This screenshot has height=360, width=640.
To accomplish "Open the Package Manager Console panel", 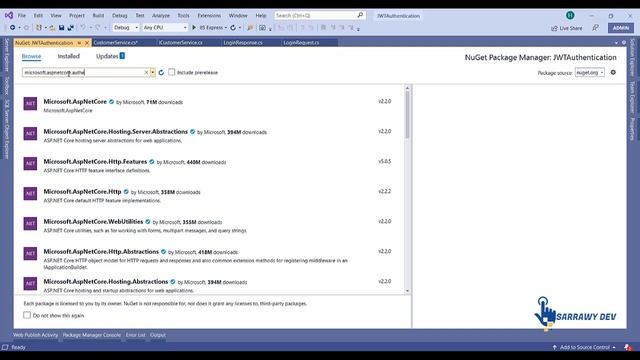I will pyautogui.click(x=92, y=335).
